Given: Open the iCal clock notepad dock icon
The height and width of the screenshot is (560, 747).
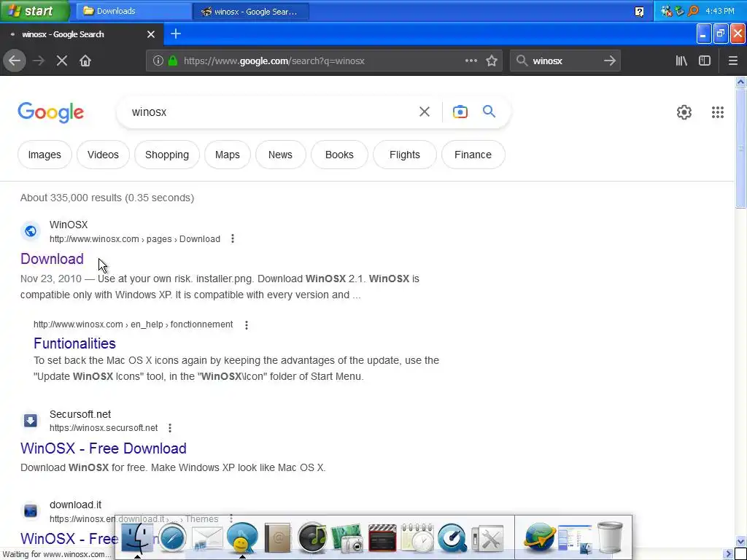Looking at the screenshot, I should tap(417, 539).
